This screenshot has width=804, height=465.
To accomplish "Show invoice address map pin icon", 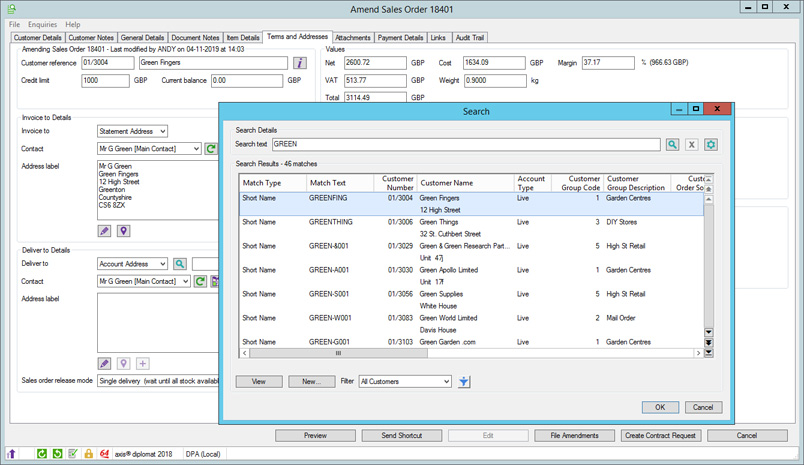I will (124, 231).
